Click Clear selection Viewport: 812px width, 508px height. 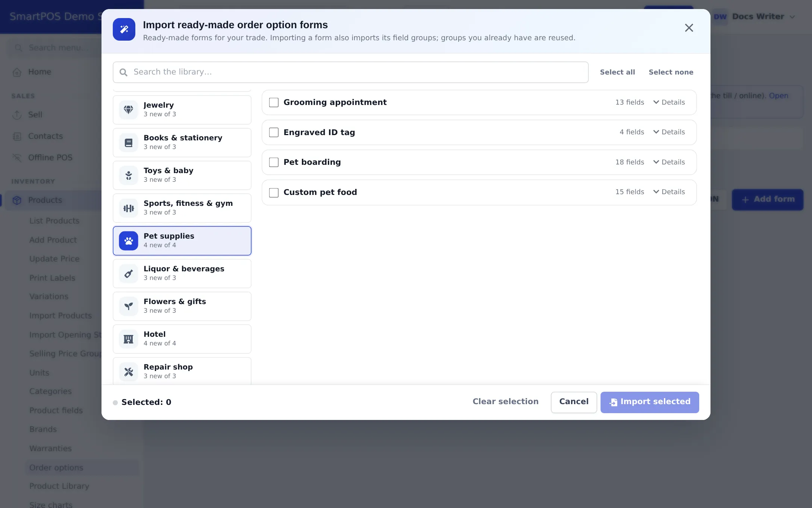pos(505,402)
